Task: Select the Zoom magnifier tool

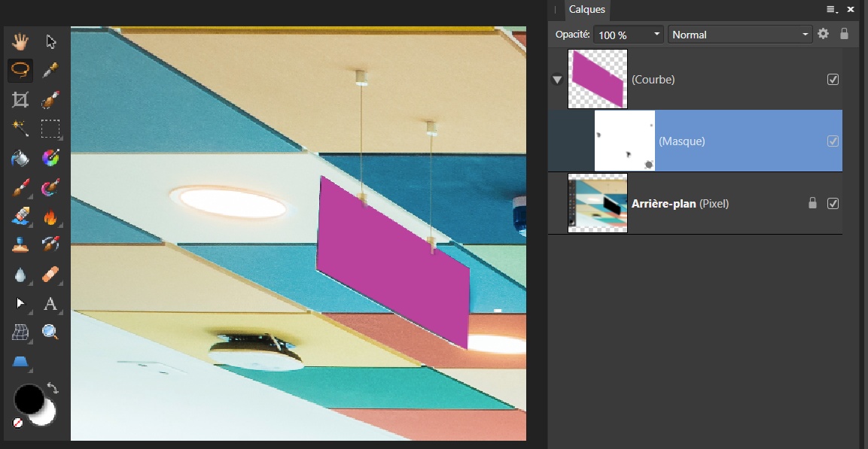Action: coord(50,332)
